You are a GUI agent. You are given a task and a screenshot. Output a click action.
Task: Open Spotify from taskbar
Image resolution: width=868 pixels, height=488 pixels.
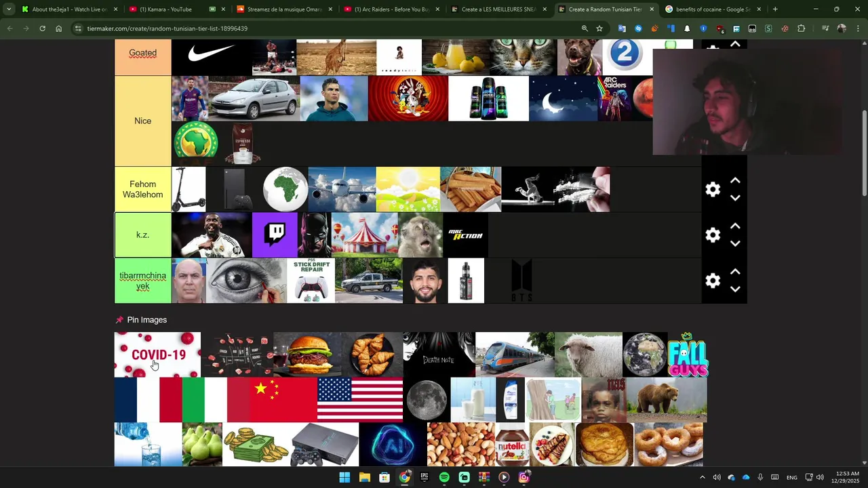(x=444, y=477)
